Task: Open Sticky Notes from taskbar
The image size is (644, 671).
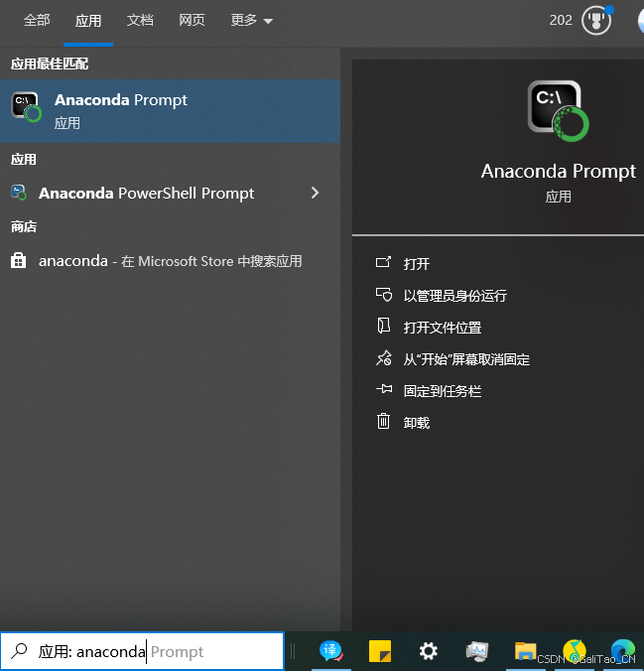Action: click(x=380, y=651)
